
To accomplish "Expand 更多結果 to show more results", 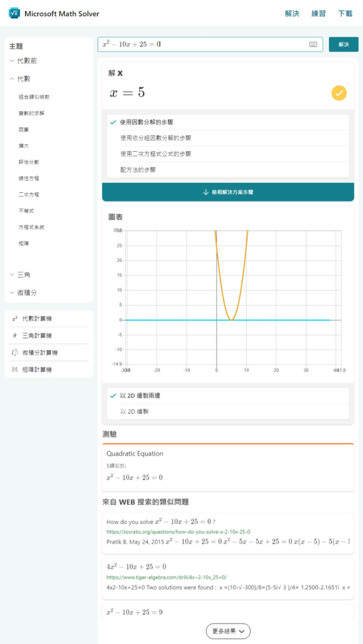I will coord(228,631).
